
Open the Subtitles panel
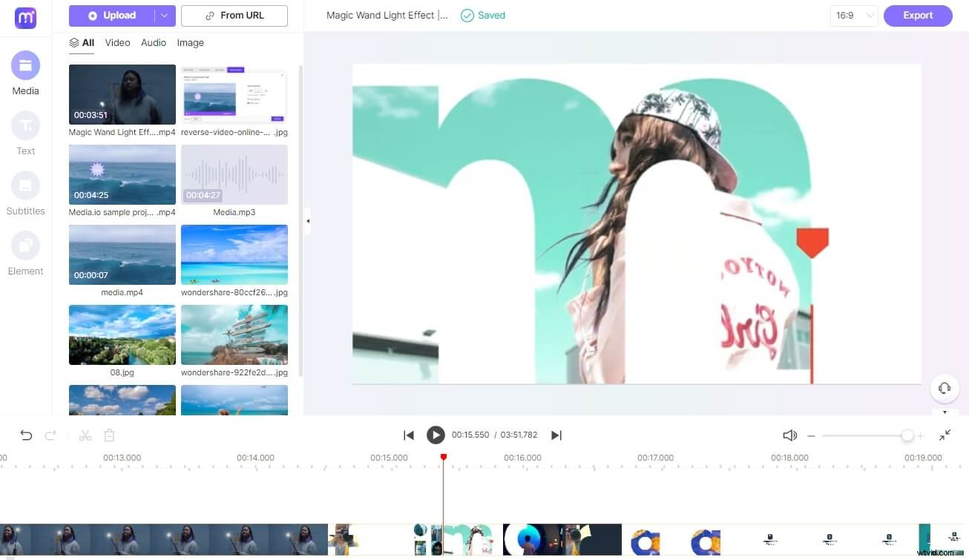pyautogui.click(x=24, y=192)
